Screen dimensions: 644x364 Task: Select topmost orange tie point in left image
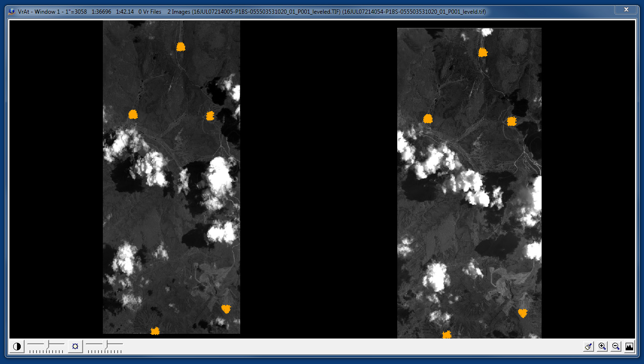pyautogui.click(x=181, y=47)
